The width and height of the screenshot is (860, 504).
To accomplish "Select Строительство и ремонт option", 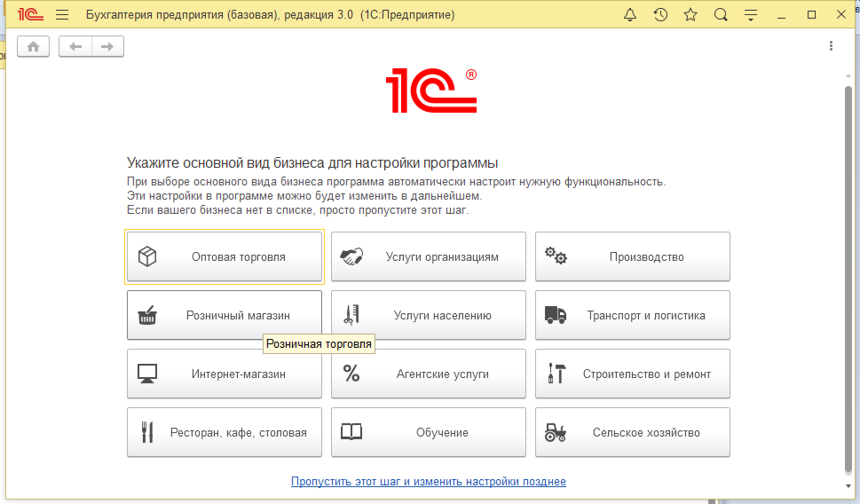I will coord(633,374).
